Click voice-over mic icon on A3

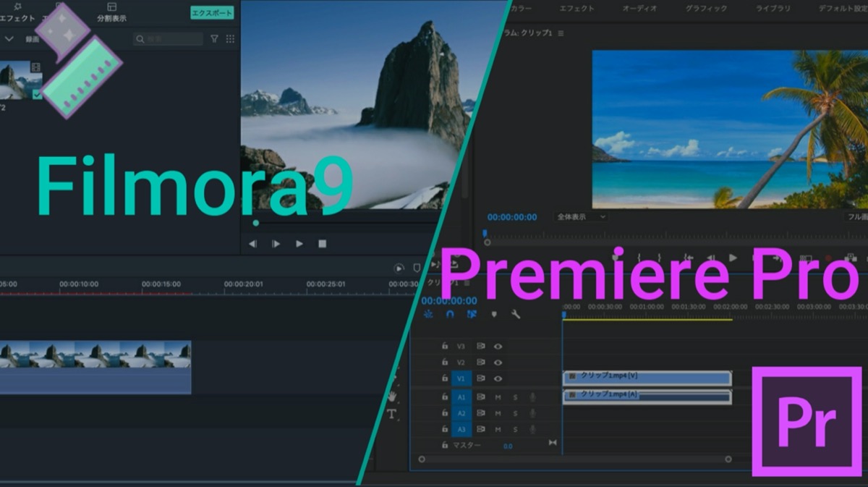[532, 430]
